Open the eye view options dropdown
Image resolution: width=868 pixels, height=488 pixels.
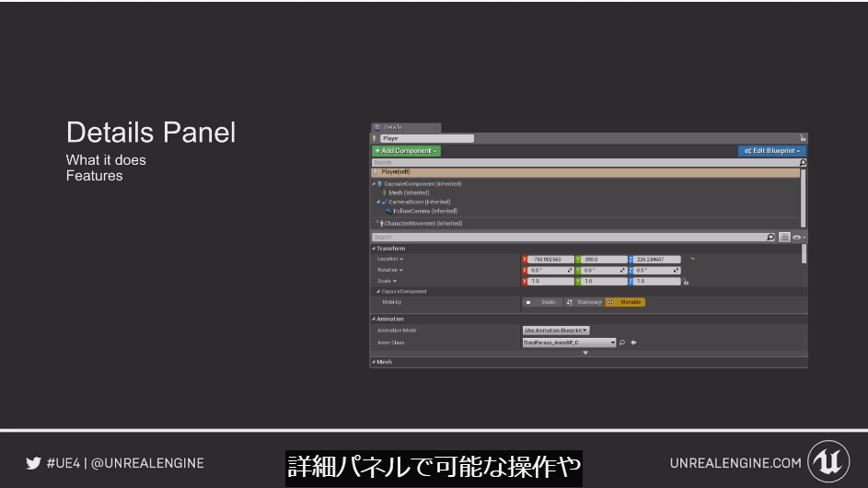[x=799, y=237]
